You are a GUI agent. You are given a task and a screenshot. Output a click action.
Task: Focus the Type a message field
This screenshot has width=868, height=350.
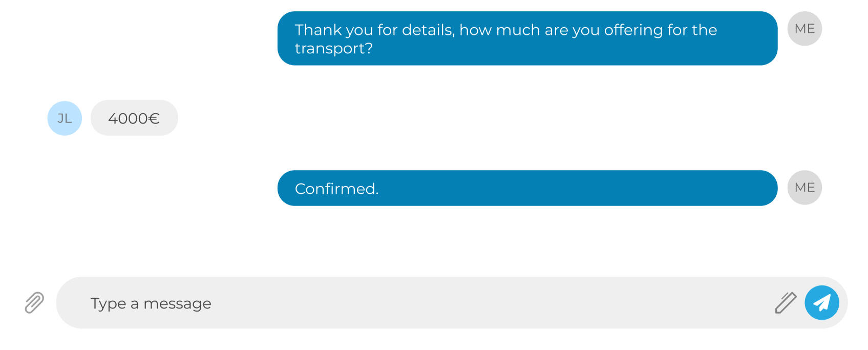415,303
